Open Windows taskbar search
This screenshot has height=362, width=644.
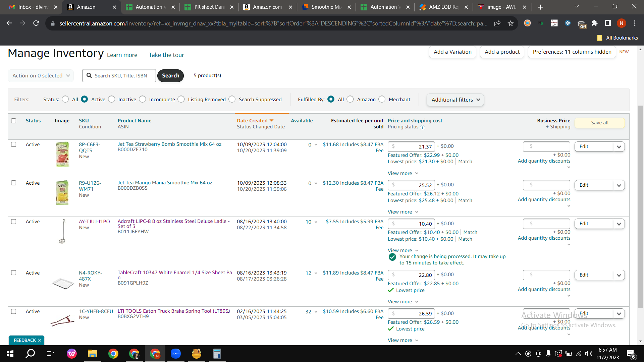coord(30,354)
